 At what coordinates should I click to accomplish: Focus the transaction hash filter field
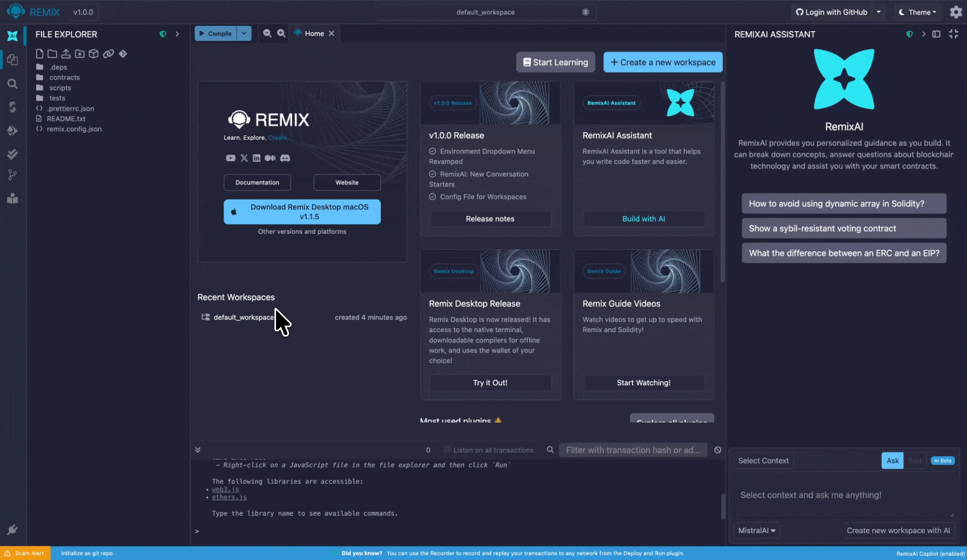click(633, 450)
